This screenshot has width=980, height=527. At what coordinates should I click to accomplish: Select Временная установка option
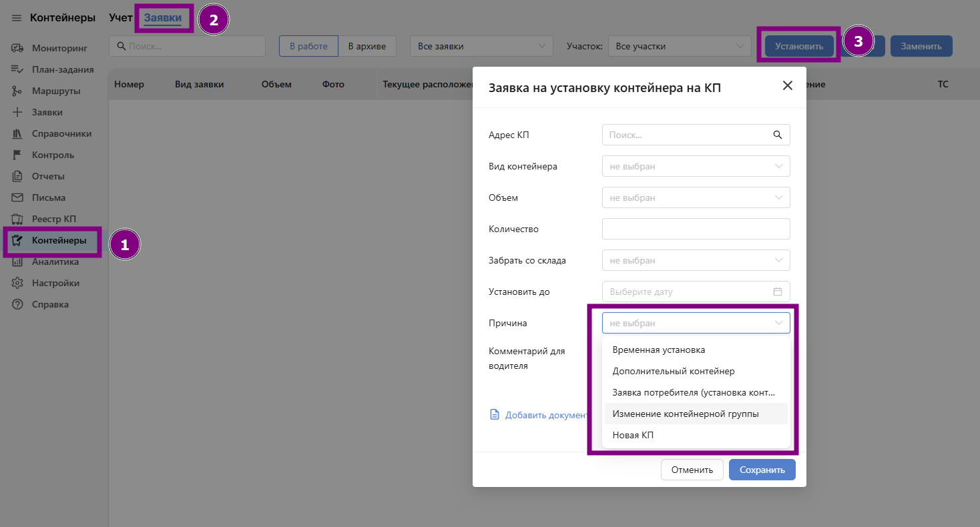(658, 350)
